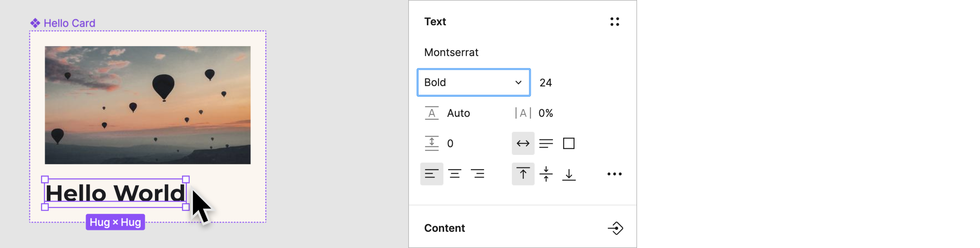Open the text styles four-dot icon
The image size is (980, 248).
[x=614, y=22]
